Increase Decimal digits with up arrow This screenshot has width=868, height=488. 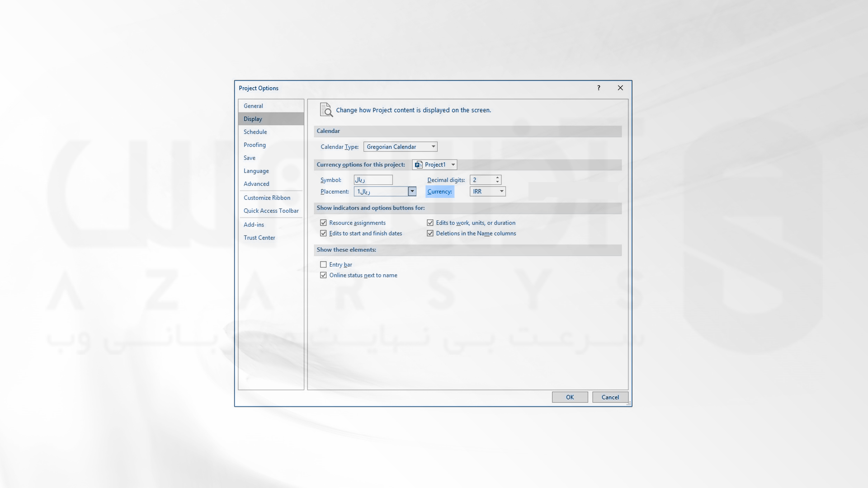[x=497, y=178]
